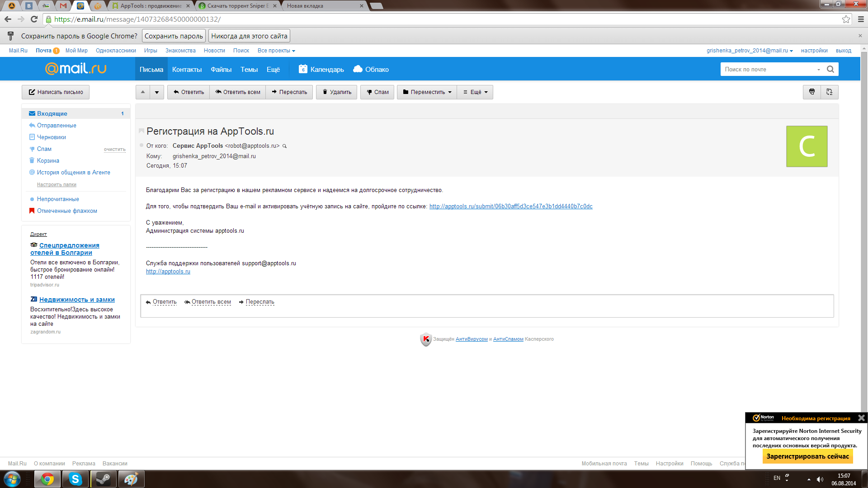Click the Calendar icon in the blue bar
This screenshot has width=868, height=488.
pyautogui.click(x=303, y=69)
